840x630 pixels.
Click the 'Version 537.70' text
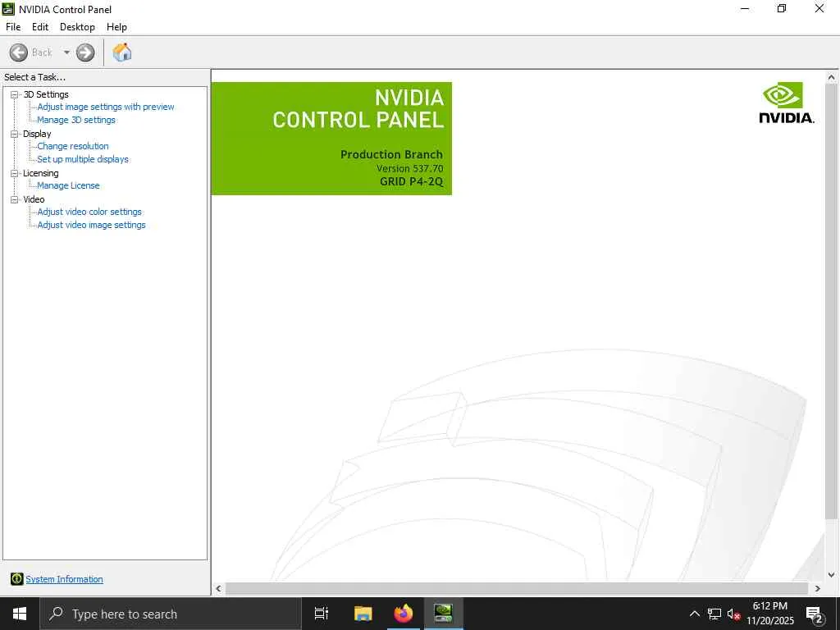click(410, 168)
